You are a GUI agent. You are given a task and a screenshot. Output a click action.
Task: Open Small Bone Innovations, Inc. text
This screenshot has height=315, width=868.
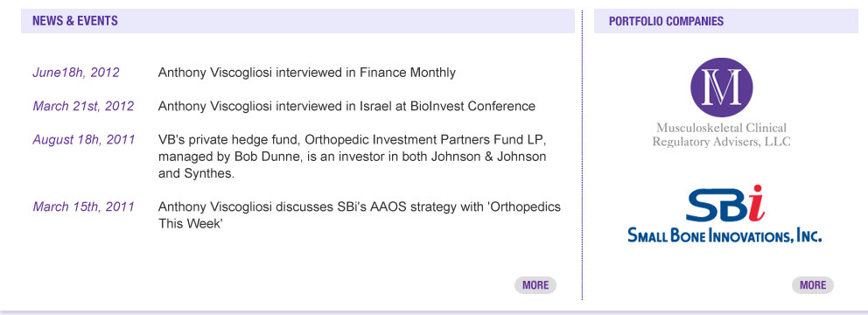tap(724, 235)
